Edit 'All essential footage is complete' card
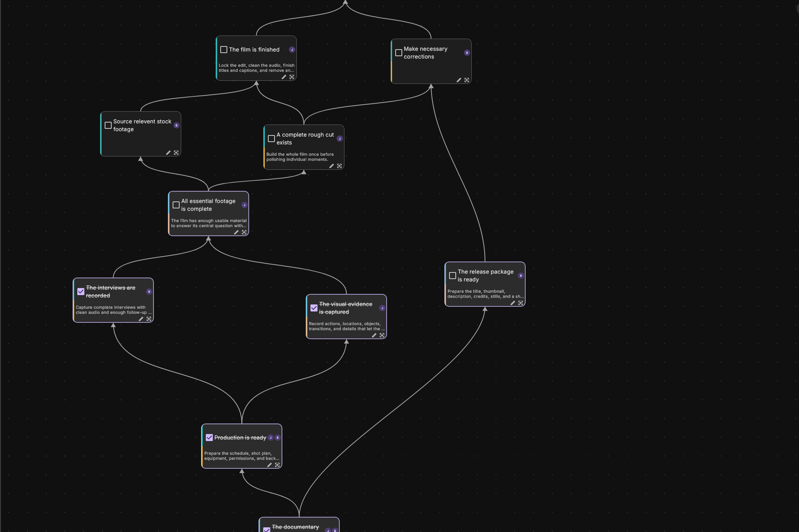 (x=236, y=232)
